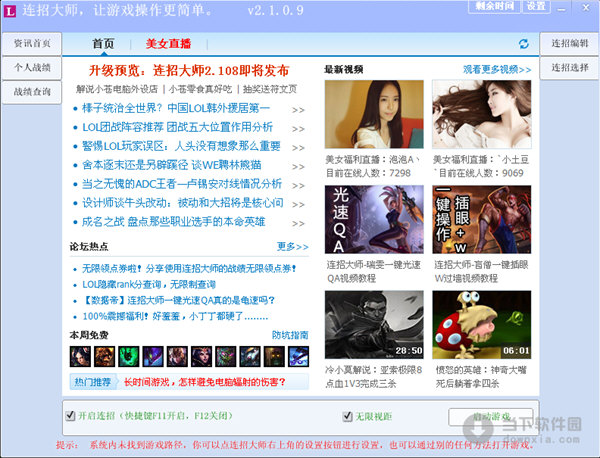The width and height of the screenshot is (600, 458).
Task: Expand arrows next to 成名之战 news item
Action: pos(298,223)
